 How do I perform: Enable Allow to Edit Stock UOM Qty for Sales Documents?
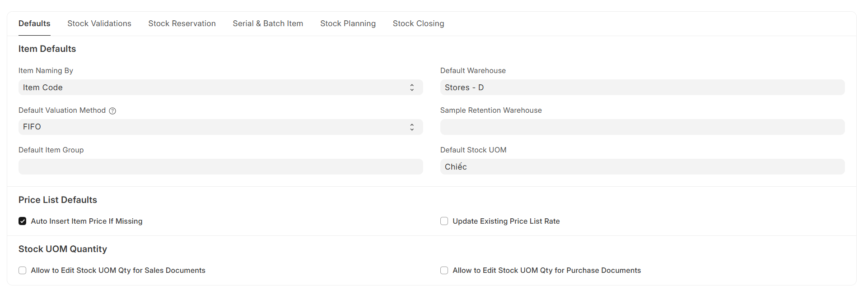tap(23, 270)
